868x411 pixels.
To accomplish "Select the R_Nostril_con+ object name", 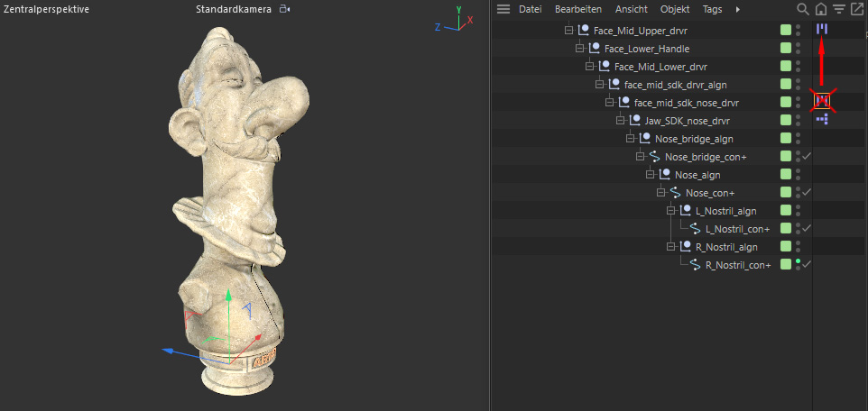I will pos(738,265).
